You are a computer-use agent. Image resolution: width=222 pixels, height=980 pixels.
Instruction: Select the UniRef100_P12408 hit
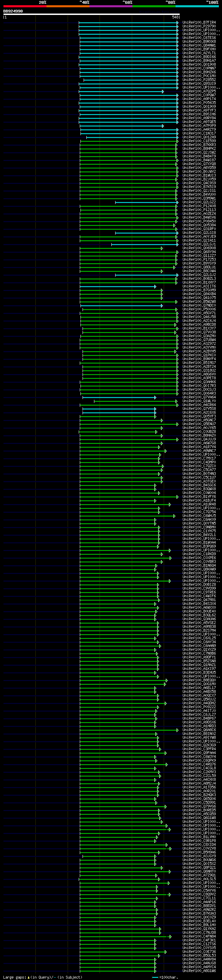(x=199, y=206)
